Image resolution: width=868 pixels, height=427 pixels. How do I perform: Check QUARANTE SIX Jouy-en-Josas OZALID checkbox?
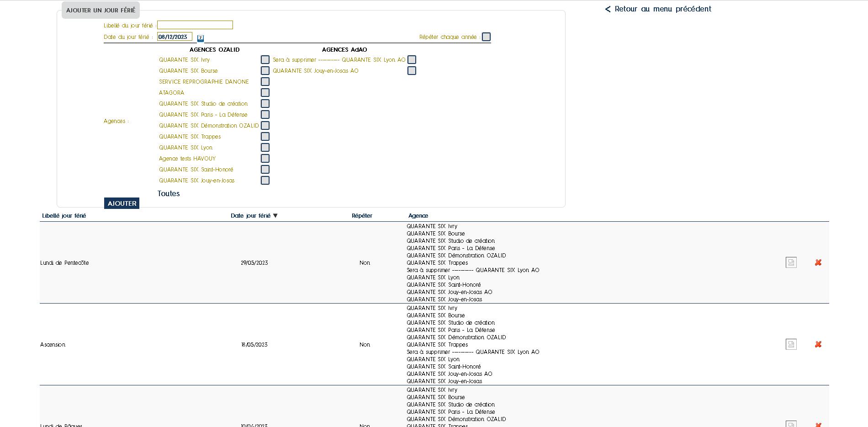click(x=265, y=181)
